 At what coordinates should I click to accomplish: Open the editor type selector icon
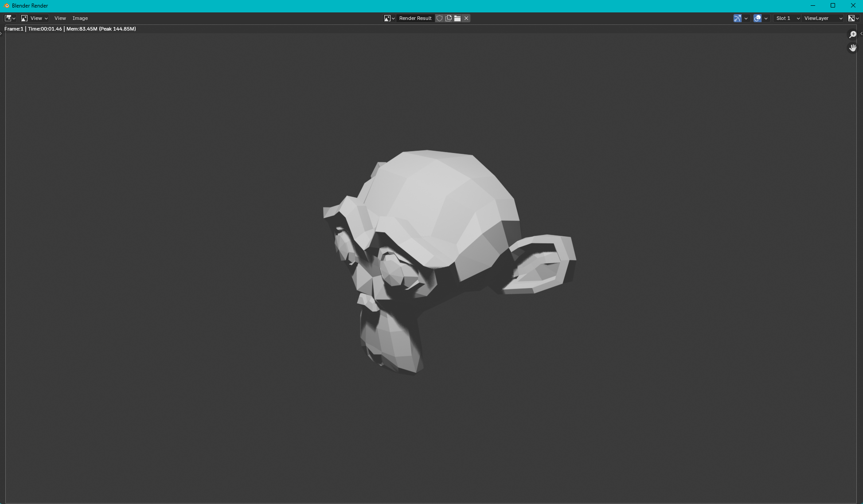pos(10,18)
